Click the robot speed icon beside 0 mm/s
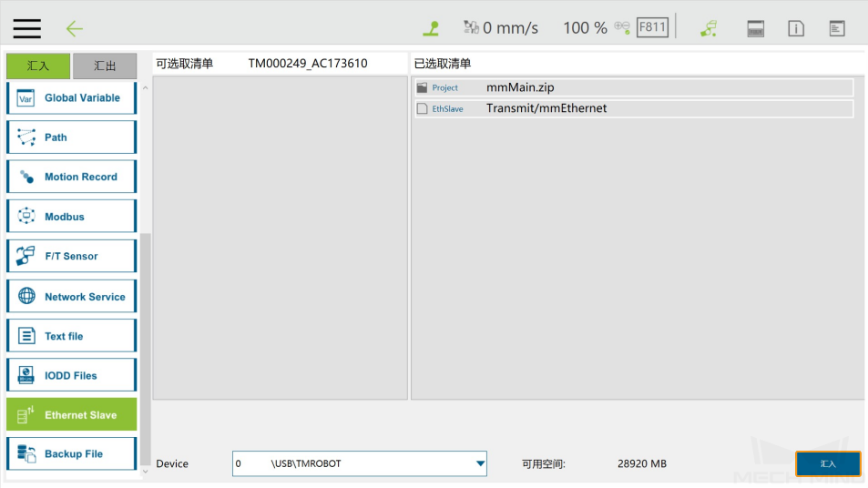Image resolution: width=868 pixels, height=488 pixels. [471, 27]
